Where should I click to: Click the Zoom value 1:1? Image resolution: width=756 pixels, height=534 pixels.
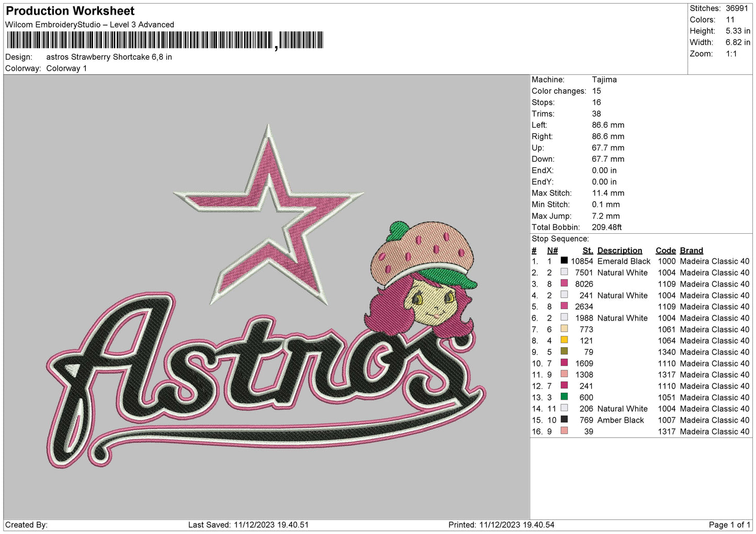click(731, 54)
